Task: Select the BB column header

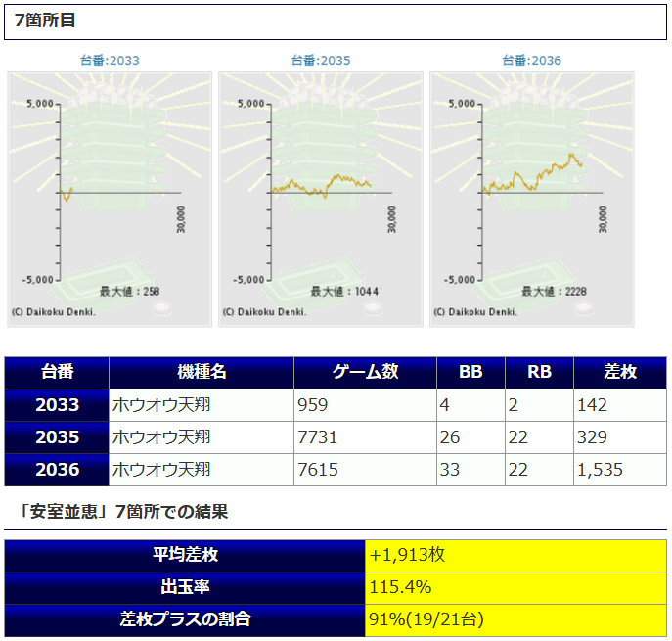Action: point(470,372)
